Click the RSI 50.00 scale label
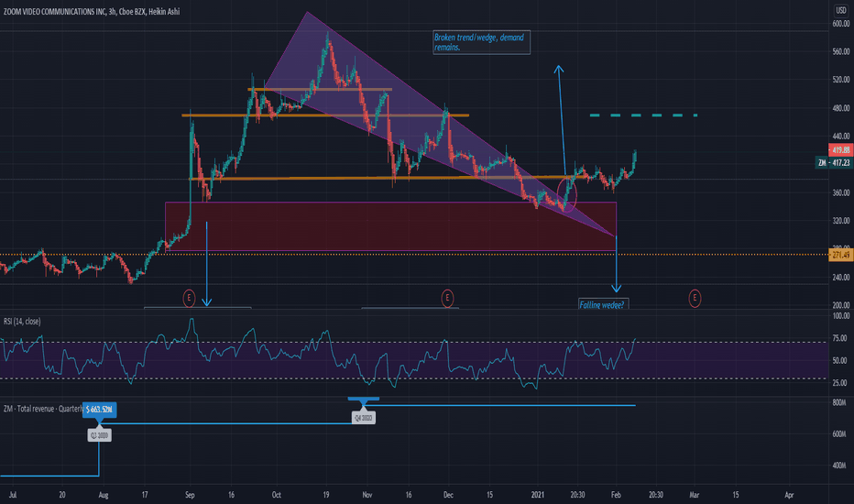854x504 pixels. [840, 361]
